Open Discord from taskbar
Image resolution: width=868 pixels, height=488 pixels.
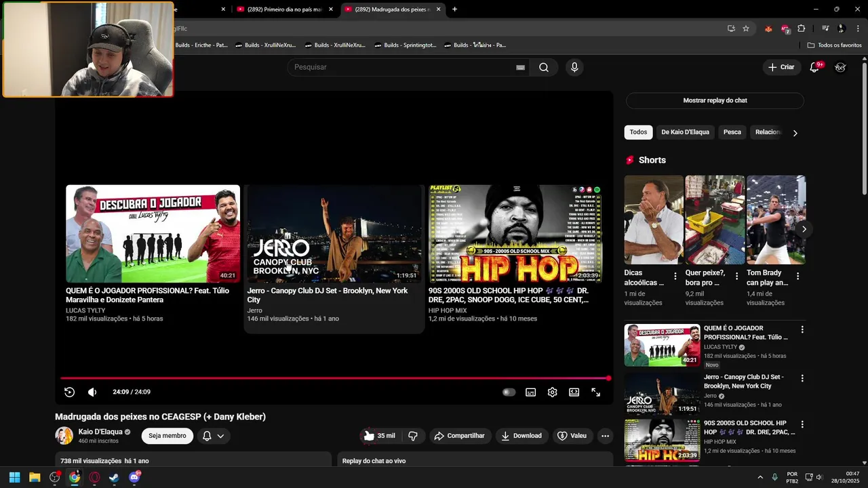coord(134,477)
